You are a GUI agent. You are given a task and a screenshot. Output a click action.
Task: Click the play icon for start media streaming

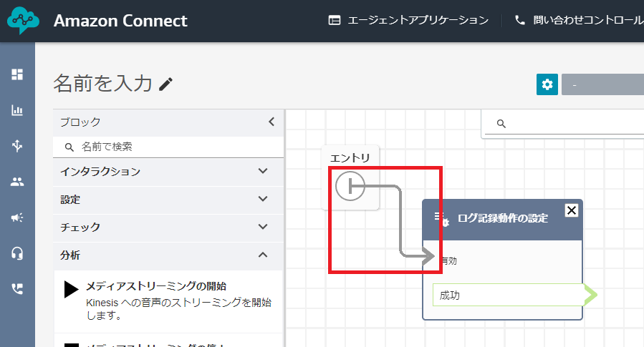click(x=71, y=289)
